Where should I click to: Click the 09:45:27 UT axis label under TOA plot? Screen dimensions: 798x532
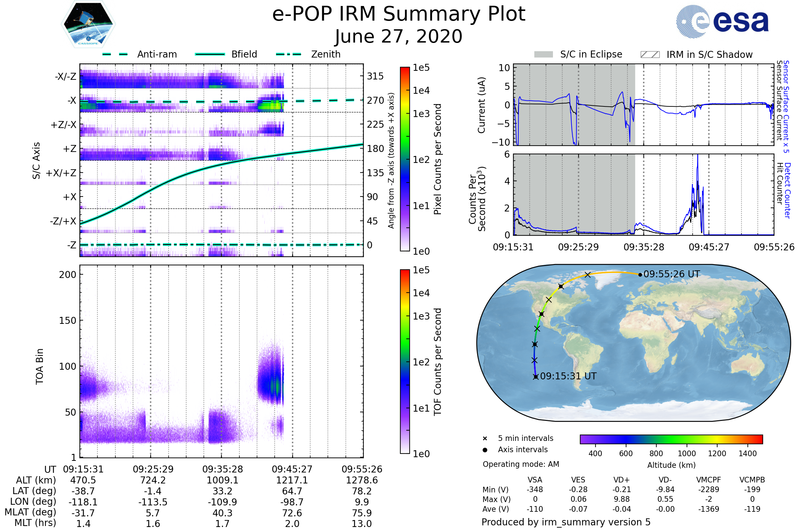pyautogui.click(x=292, y=469)
